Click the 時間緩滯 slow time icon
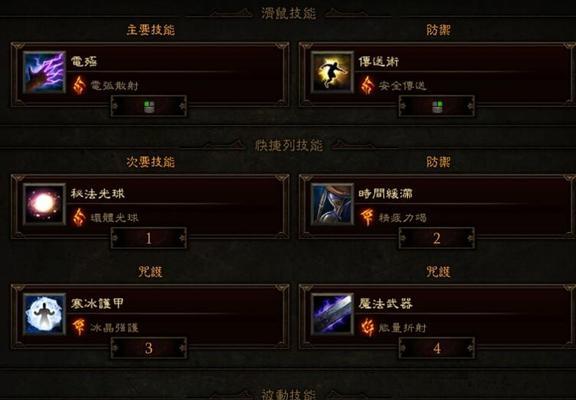Viewport: 576px width, 400px height. [x=332, y=204]
